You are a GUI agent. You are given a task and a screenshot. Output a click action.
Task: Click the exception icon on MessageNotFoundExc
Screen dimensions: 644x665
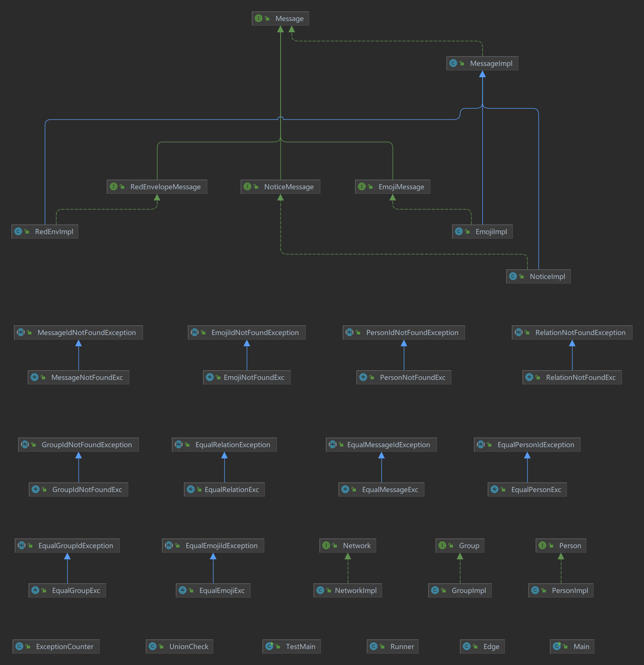coord(34,377)
